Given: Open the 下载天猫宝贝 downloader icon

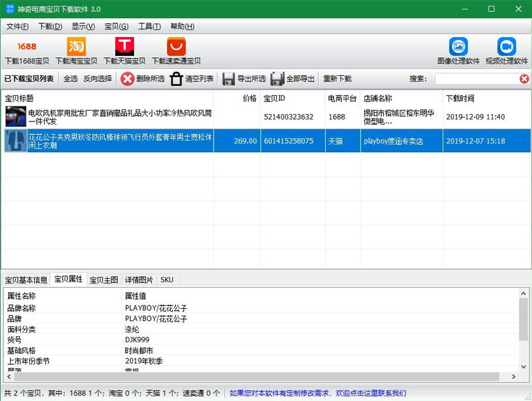Looking at the screenshot, I should [124, 47].
